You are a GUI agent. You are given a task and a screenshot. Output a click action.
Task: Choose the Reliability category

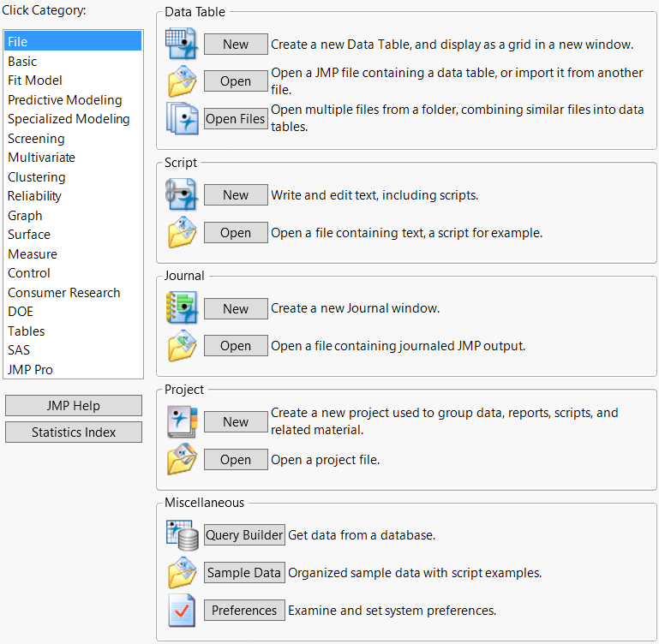click(73, 196)
